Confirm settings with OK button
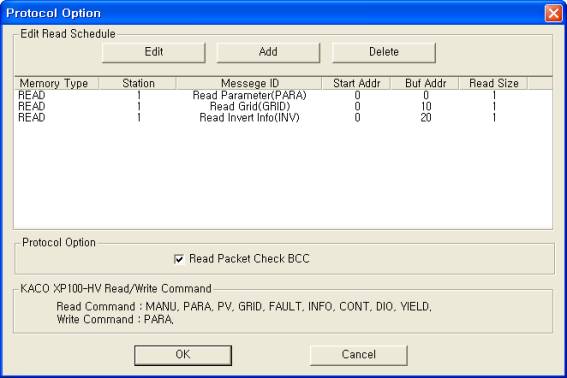The width and height of the screenshot is (567, 378). pos(183,355)
